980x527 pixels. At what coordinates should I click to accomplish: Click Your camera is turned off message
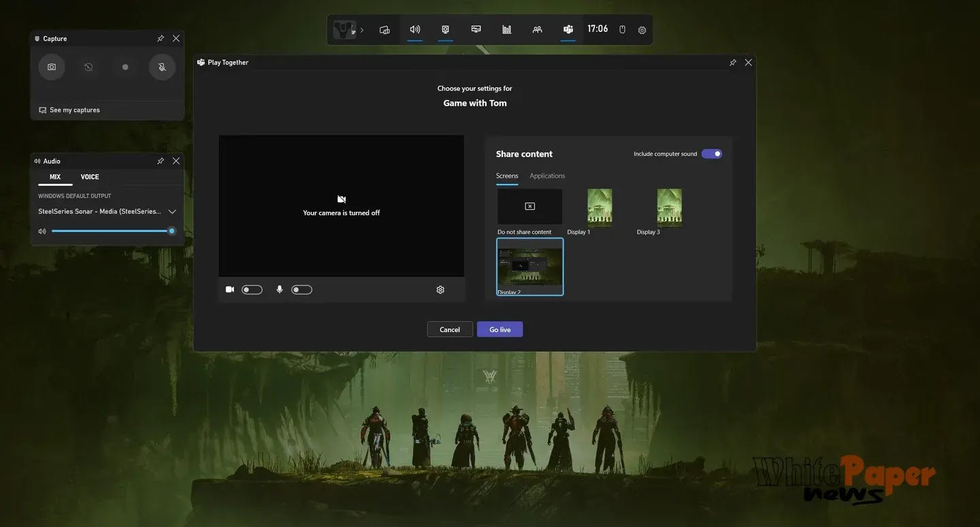click(342, 213)
